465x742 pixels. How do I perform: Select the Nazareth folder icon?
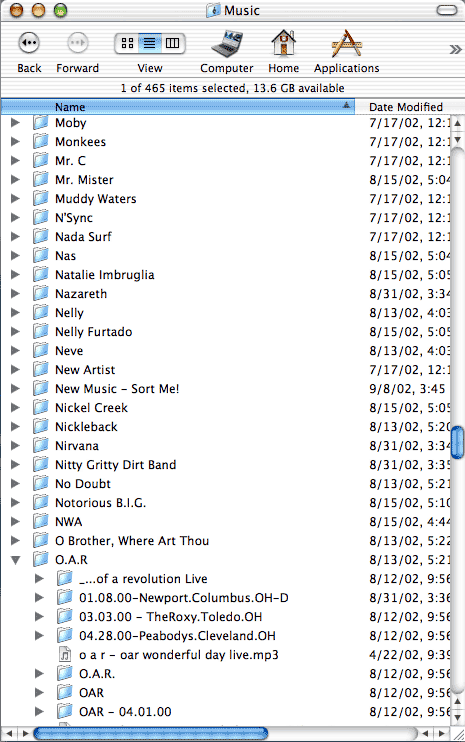point(41,293)
